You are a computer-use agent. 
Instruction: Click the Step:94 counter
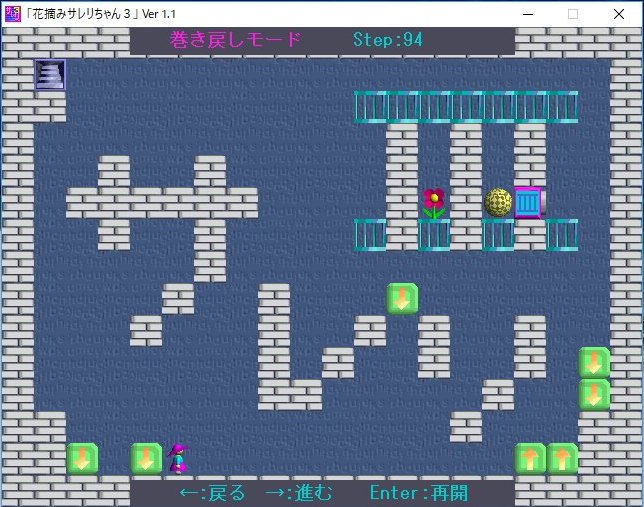point(388,40)
